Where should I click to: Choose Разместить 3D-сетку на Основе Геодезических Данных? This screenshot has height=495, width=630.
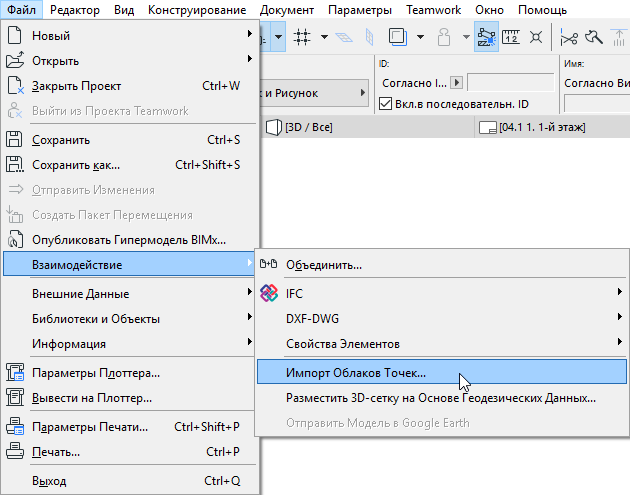coord(442,398)
